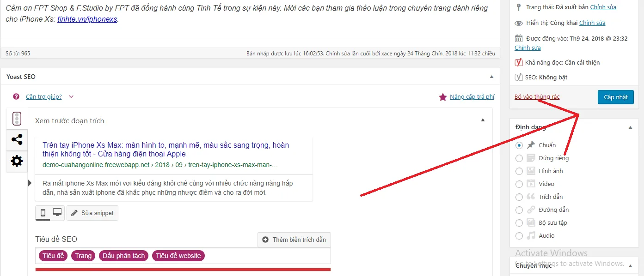Click the Tiêu đề variable tag
This screenshot has height=276, width=644.
pyautogui.click(x=54, y=256)
